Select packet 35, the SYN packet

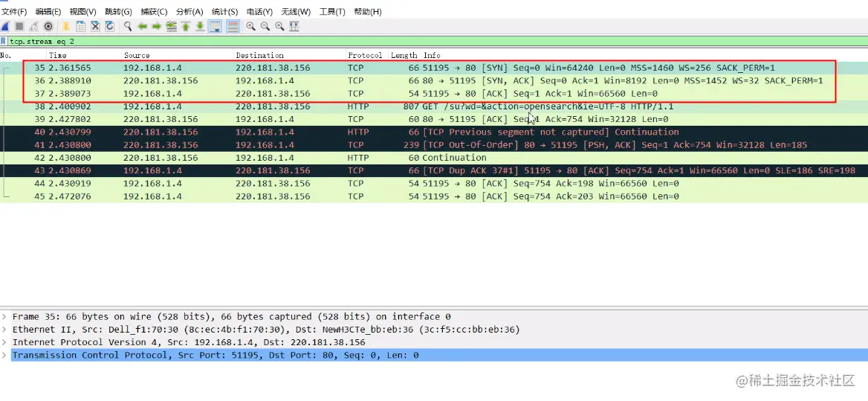tap(434, 68)
